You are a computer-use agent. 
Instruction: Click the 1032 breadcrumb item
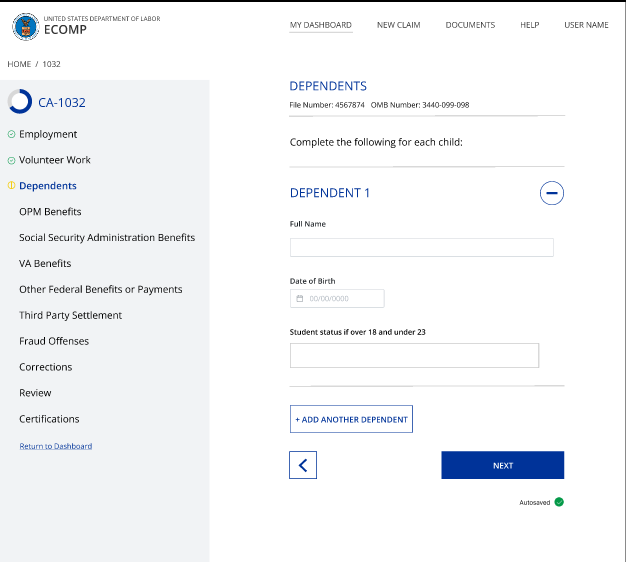tap(52, 64)
